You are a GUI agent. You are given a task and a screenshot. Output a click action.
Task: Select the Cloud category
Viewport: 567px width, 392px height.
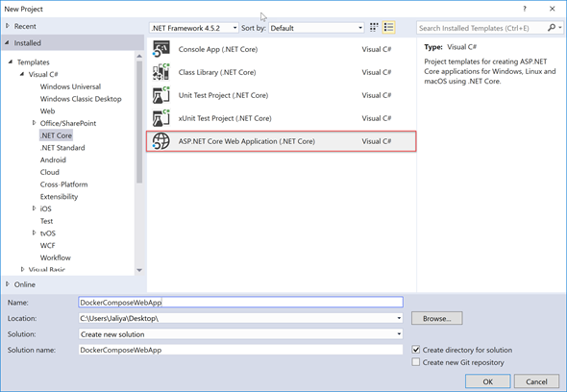[x=50, y=172]
